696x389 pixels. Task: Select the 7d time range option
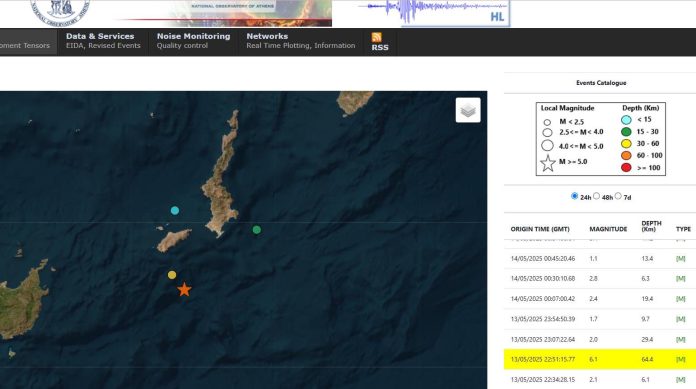[x=618, y=196]
